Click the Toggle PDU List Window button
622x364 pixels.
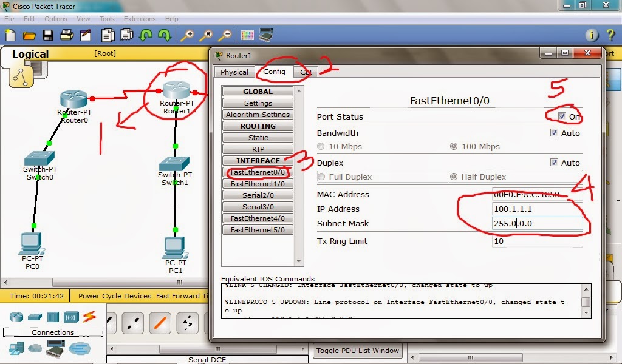coord(357,351)
